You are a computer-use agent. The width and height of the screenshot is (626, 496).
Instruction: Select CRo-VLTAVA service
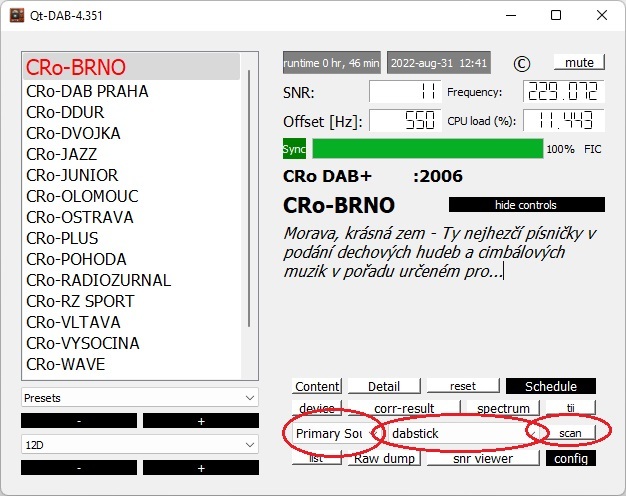point(132,322)
